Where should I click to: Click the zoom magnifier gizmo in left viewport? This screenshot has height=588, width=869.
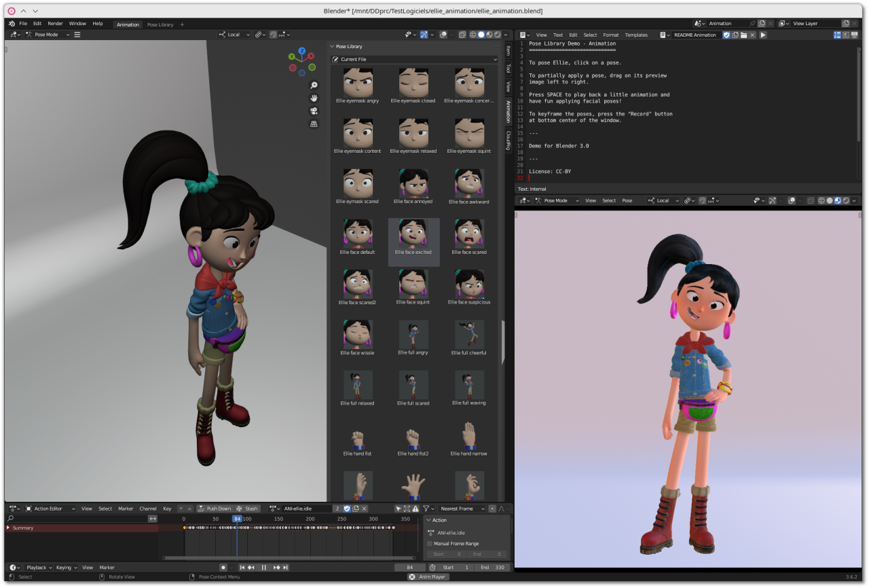click(314, 86)
